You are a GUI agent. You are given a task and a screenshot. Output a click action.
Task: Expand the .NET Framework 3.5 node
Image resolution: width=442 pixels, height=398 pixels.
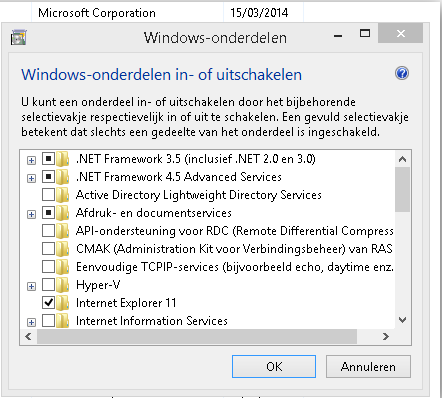coord(31,161)
